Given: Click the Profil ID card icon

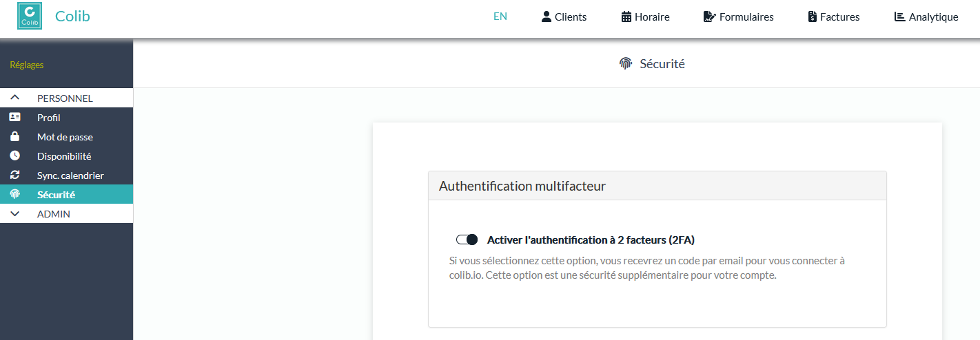Looking at the screenshot, I should (x=15, y=117).
